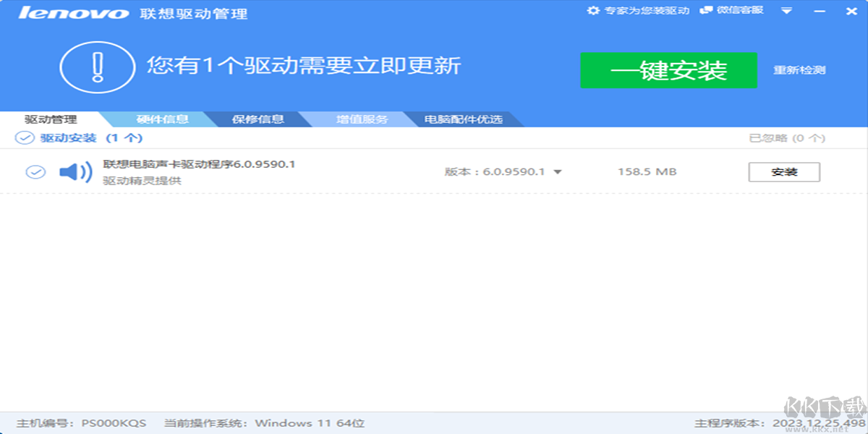Minimize the Lenovo driver manager window
868x434 pixels.
tap(820, 12)
